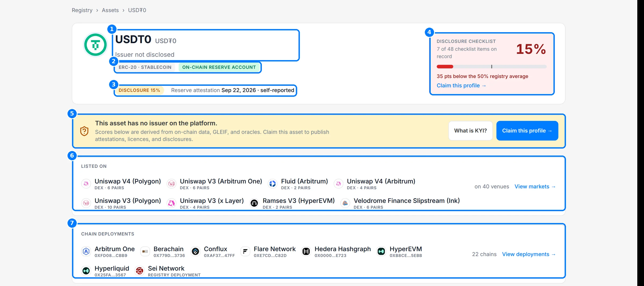Go to Assets in the breadcrumb
Viewport: 644px width, 286px height.
coord(110,10)
